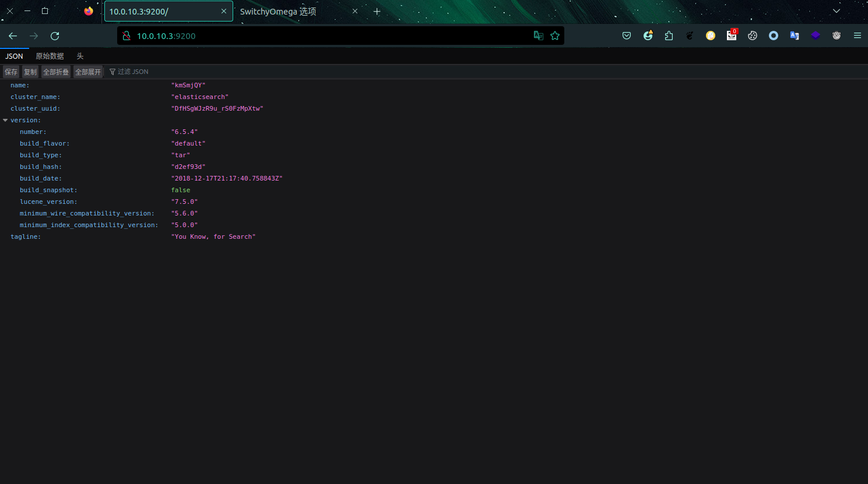Click the 保存 save button
Screen dimensions: 868x484
coord(11,72)
